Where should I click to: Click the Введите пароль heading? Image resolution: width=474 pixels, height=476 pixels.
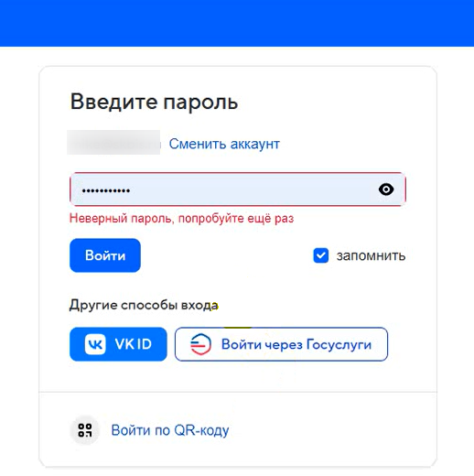[154, 102]
